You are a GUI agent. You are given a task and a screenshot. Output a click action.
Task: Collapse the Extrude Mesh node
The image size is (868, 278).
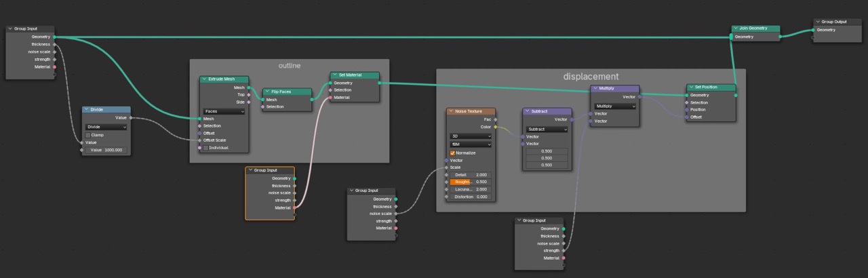pyautogui.click(x=204, y=79)
